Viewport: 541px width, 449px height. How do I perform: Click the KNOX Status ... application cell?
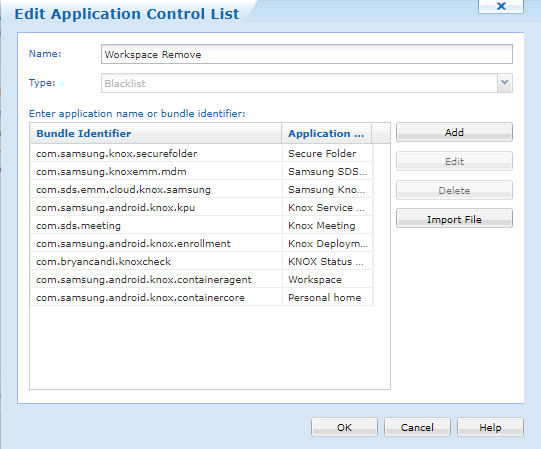click(327, 261)
